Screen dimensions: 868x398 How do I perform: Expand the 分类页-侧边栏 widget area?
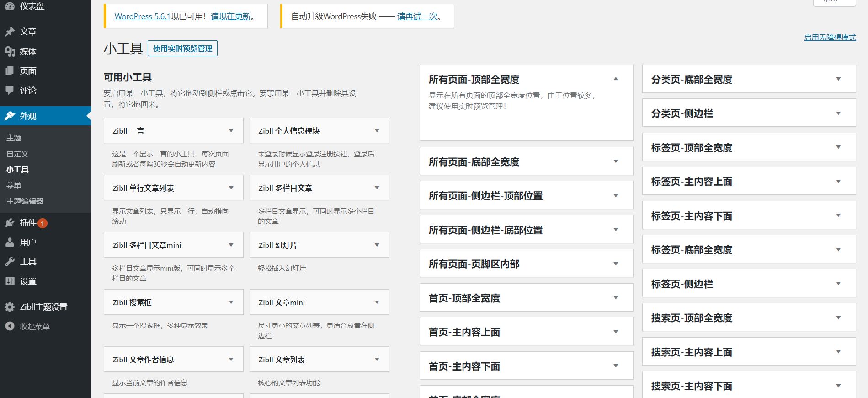tap(838, 113)
